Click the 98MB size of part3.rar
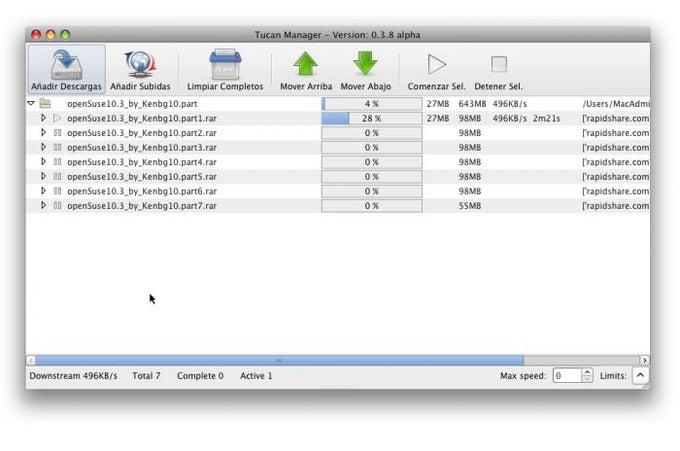The width and height of the screenshot is (680, 451). [x=470, y=148]
